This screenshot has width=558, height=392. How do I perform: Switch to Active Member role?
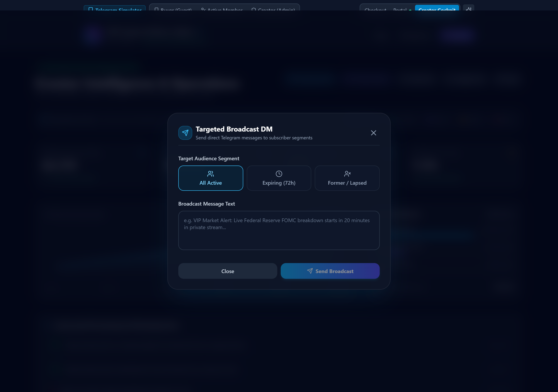point(222,9)
